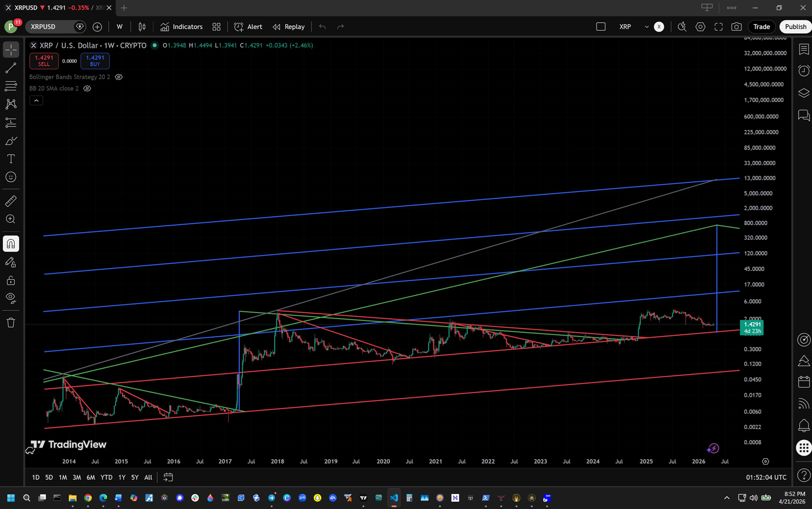Redo the last chart action

(x=340, y=27)
